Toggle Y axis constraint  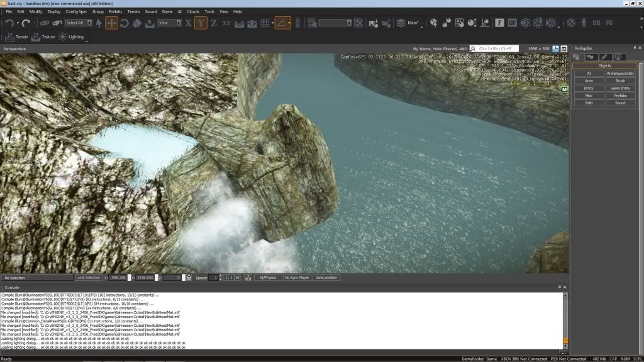tap(201, 23)
